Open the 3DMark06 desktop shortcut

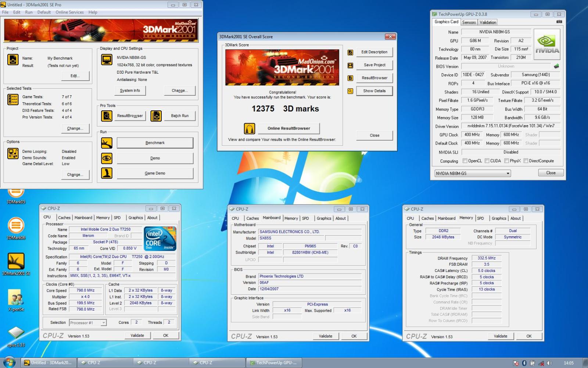16,229
